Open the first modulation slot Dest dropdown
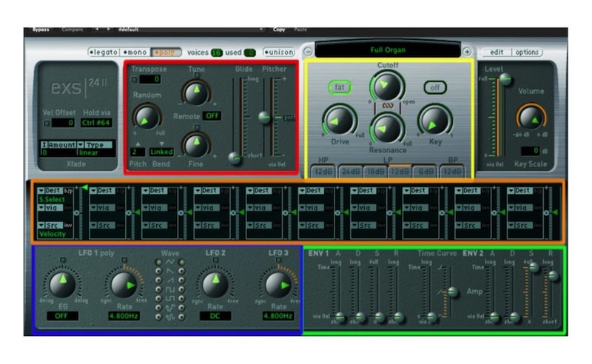This screenshot has width=592, height=364. tap(51, 190)
